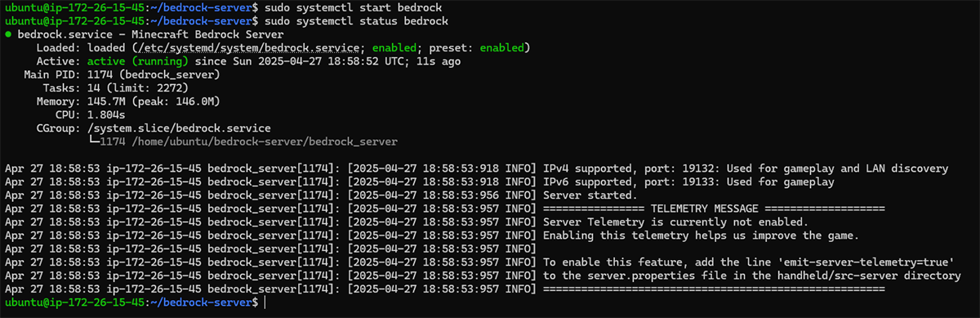
Task: Click the cursor at the final empty prompt
Action: point(266,302)
